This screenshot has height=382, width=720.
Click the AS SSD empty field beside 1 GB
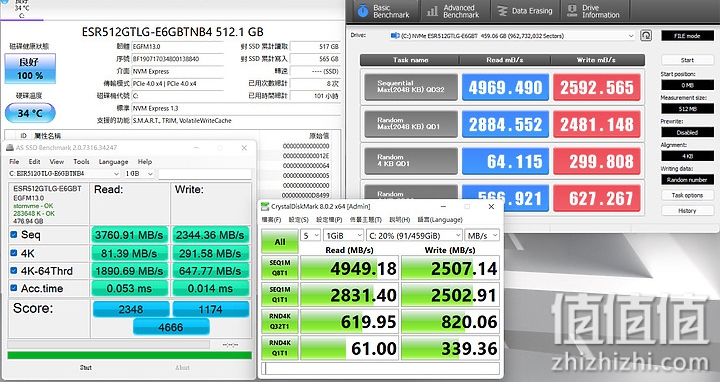pyautogui.click(x=205, y=174)
